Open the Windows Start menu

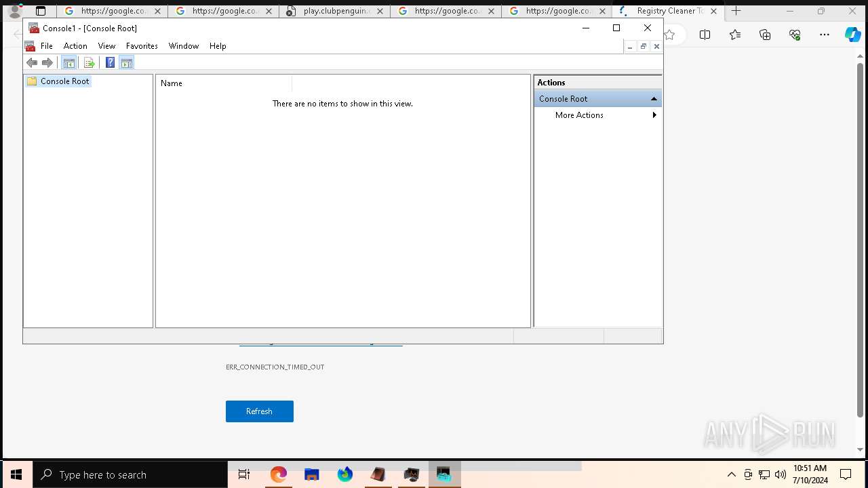[16, 474]
